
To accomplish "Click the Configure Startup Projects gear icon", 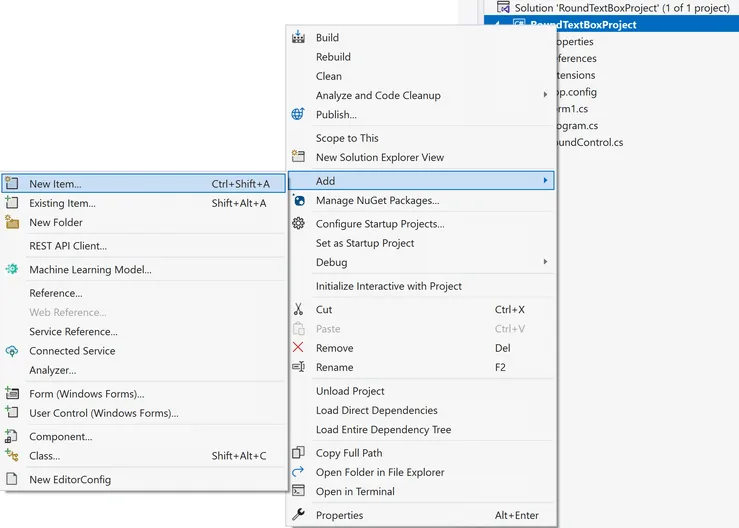I will 298,223.
